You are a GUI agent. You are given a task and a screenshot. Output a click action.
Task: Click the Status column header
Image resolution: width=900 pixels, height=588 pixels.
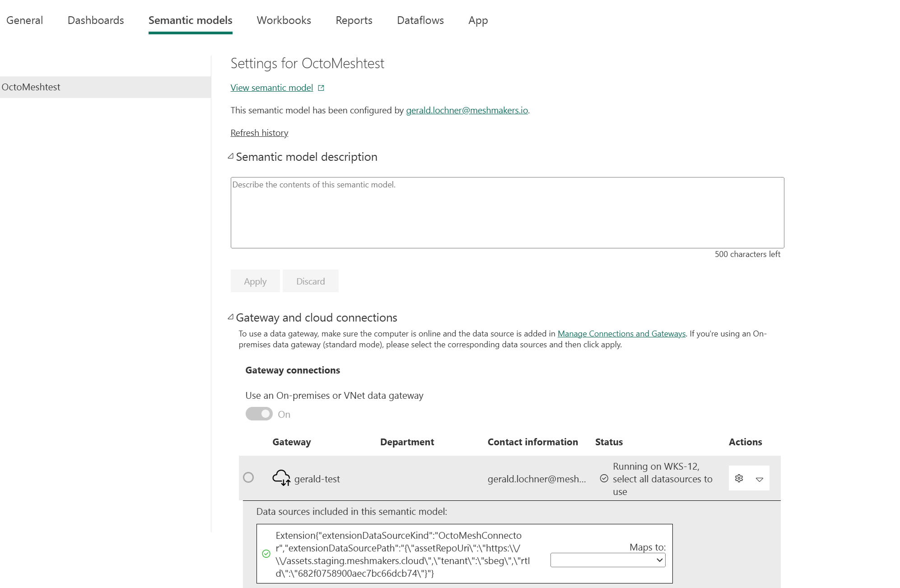[x=609, y=442]
